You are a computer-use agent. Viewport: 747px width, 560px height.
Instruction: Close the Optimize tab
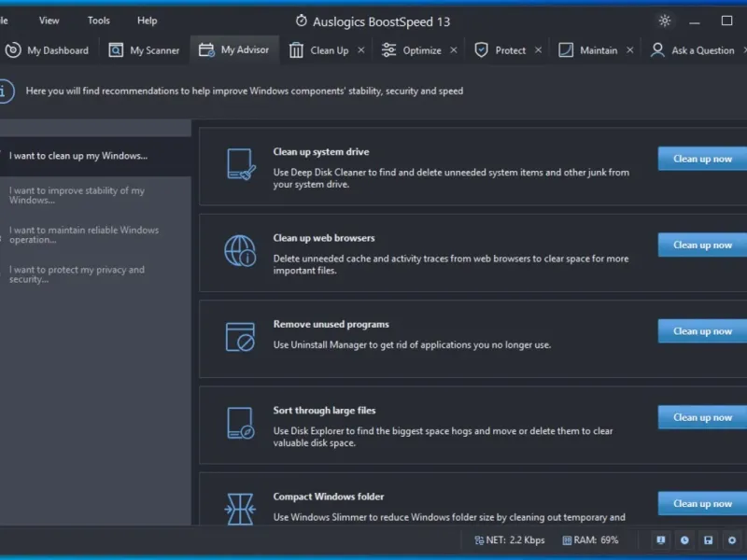click(454, 50)
